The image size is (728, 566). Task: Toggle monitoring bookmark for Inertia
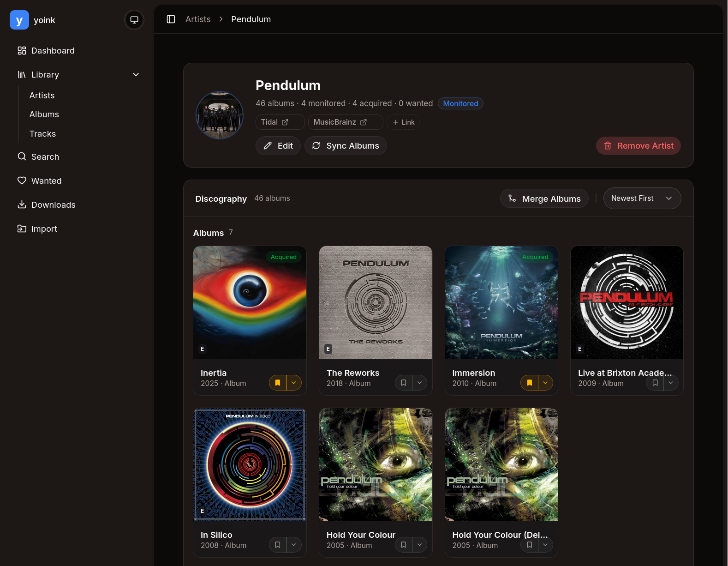278,383
